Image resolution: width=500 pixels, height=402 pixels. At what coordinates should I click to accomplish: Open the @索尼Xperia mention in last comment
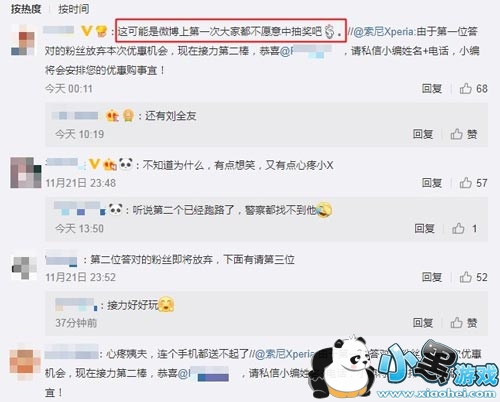coord(284,354)
